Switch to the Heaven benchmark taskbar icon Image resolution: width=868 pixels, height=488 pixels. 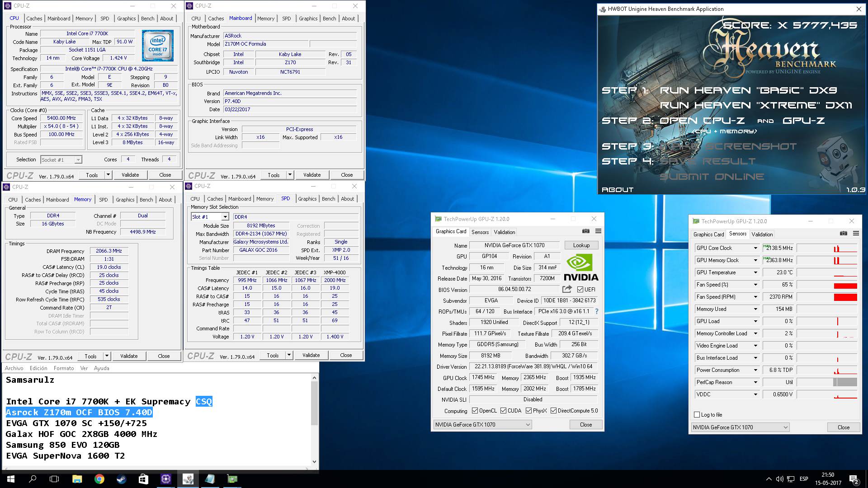click(x=188, y=479)
